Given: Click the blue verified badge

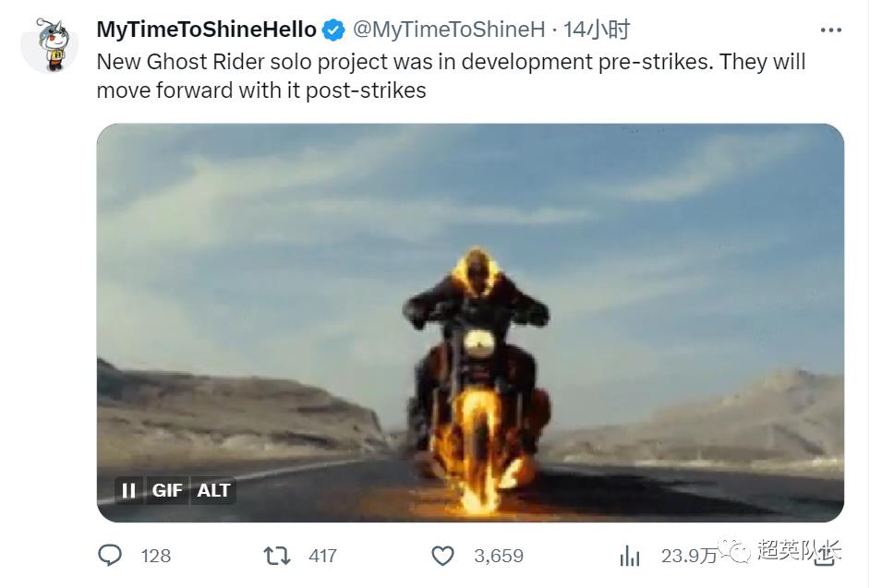Looking at the screenshot, I should 333,30.
